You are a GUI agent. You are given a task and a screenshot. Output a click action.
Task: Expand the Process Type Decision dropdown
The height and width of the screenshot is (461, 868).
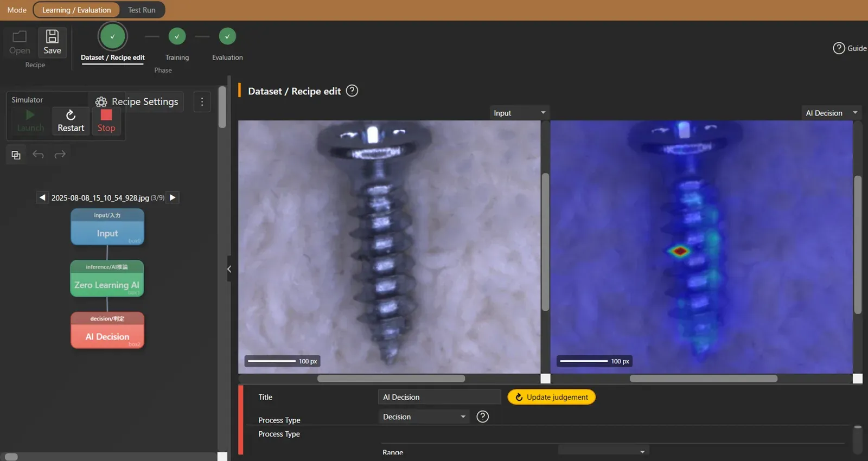[x=424, y=417]
